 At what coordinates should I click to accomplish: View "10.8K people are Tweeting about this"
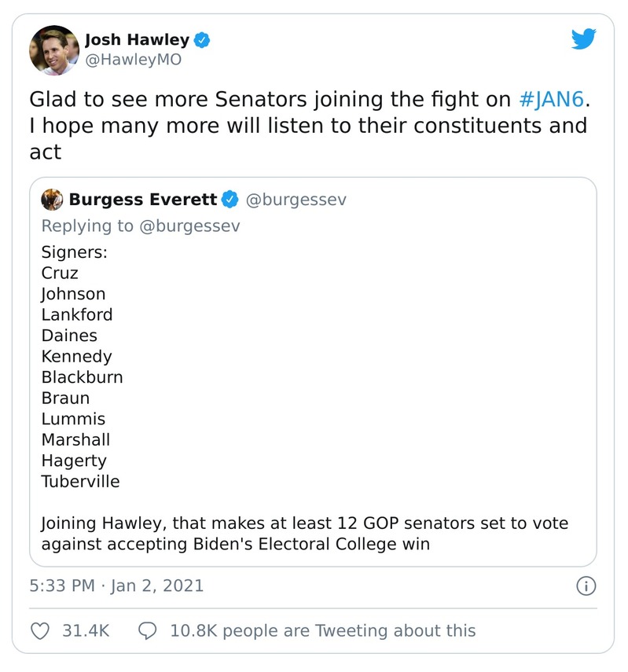tap(322, 630)
